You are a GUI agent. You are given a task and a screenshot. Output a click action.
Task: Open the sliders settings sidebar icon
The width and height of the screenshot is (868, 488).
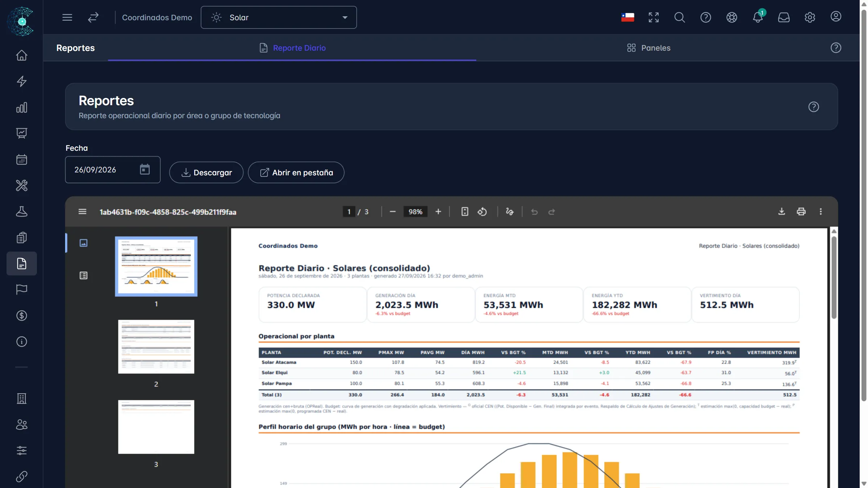pos(22,450)
